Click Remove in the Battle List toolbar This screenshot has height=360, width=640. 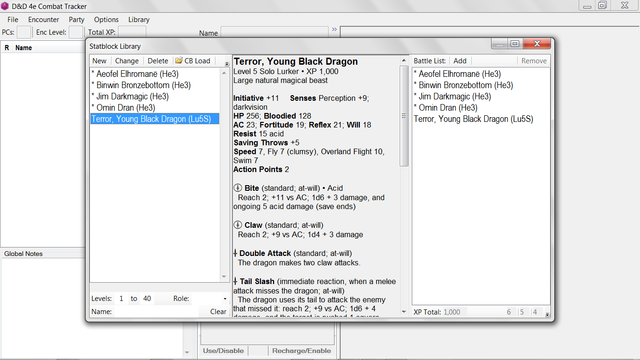[x=533, y=61]
